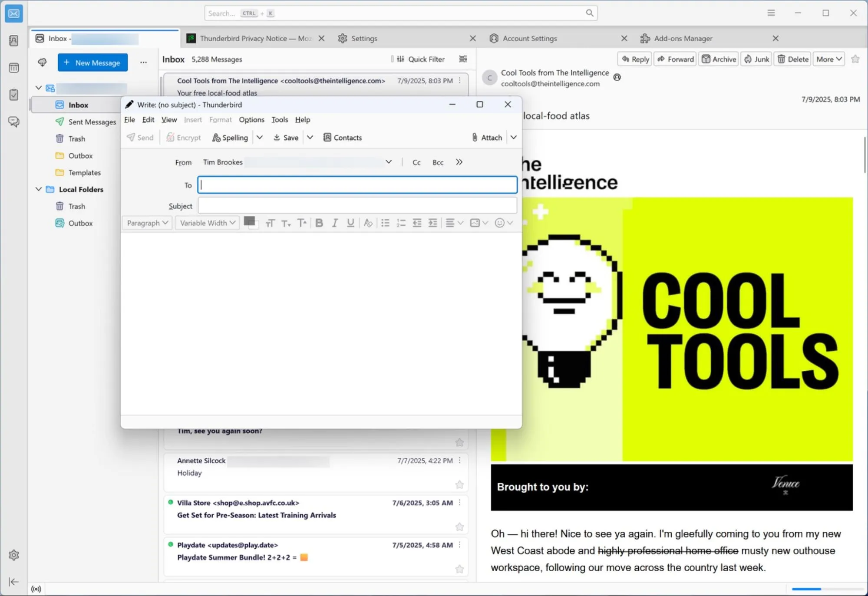Image resolution: width=868 pixels, height=596 pixels.
Task: Apply bold formatting in compose window
Action: click(319, 223)
